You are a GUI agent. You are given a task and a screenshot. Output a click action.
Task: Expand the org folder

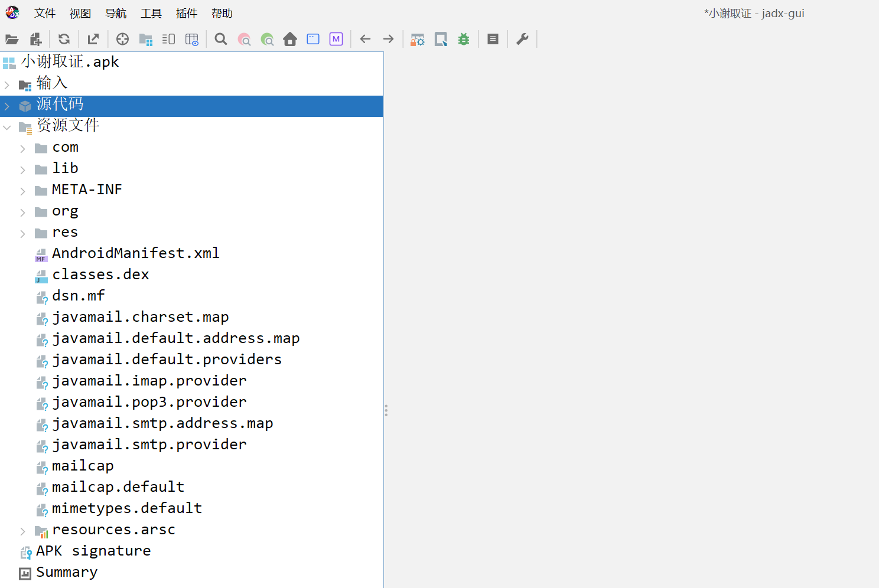(22, 213)
